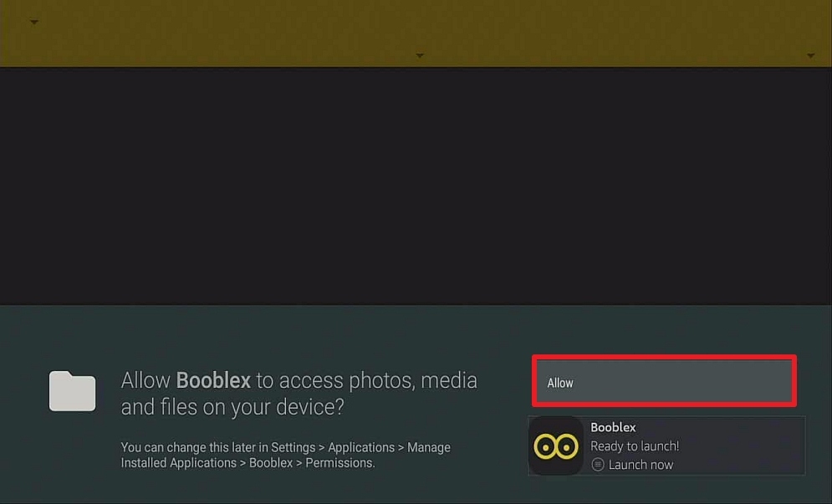Open the dropdown arrow in middle of yellow bar

point(420,55)
